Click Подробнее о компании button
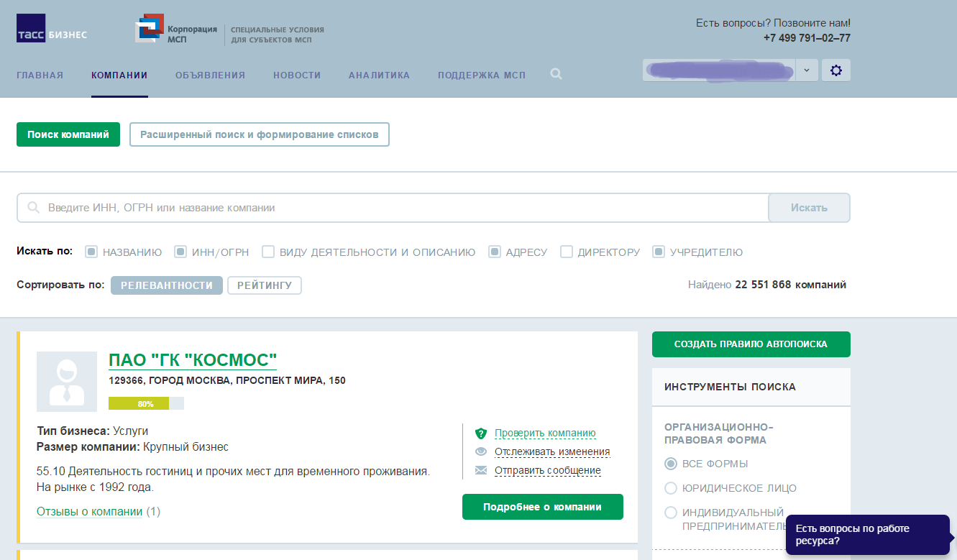Image resolution: width=957 pixels, height=560 pixels. (x=542, y=507)
